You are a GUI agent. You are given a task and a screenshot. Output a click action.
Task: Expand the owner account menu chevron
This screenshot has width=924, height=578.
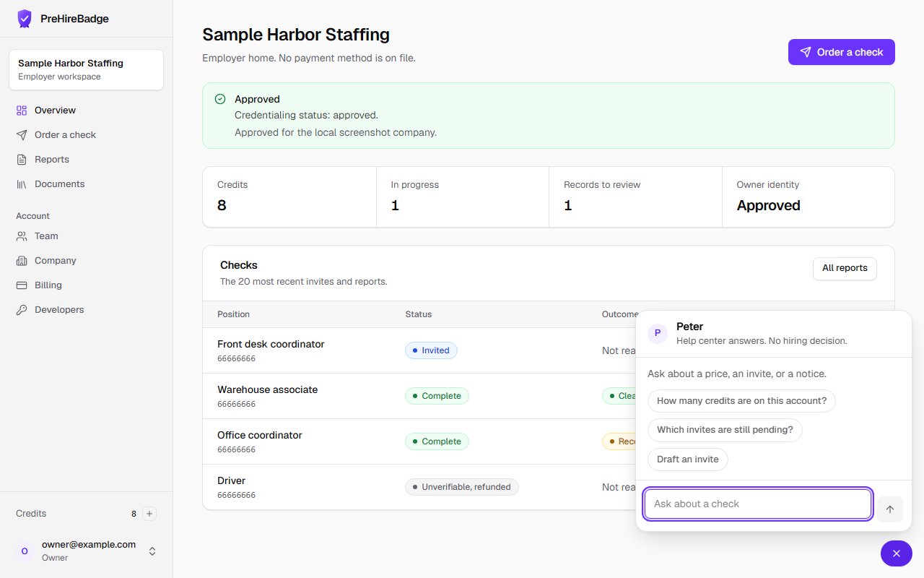point(152,551)
